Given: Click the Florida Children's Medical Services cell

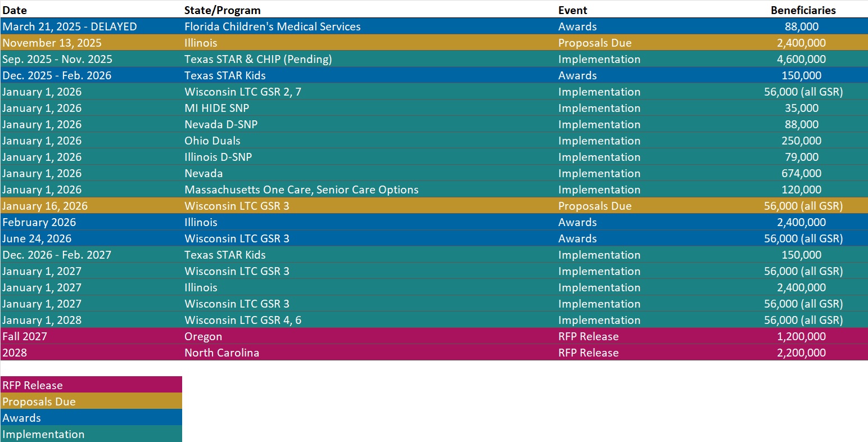Looking at the screenshot, I should pos(273,26).
